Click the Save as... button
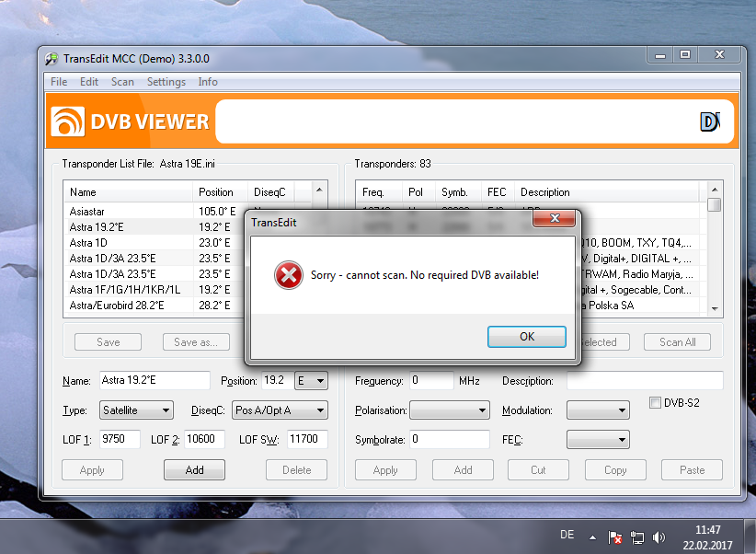 coord(196,342)
